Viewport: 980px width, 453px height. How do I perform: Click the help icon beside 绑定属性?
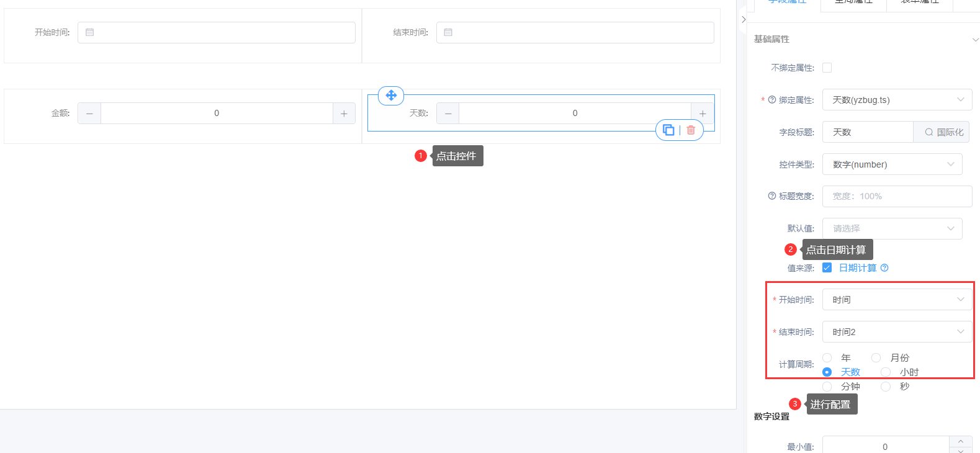tap(772, 99)
